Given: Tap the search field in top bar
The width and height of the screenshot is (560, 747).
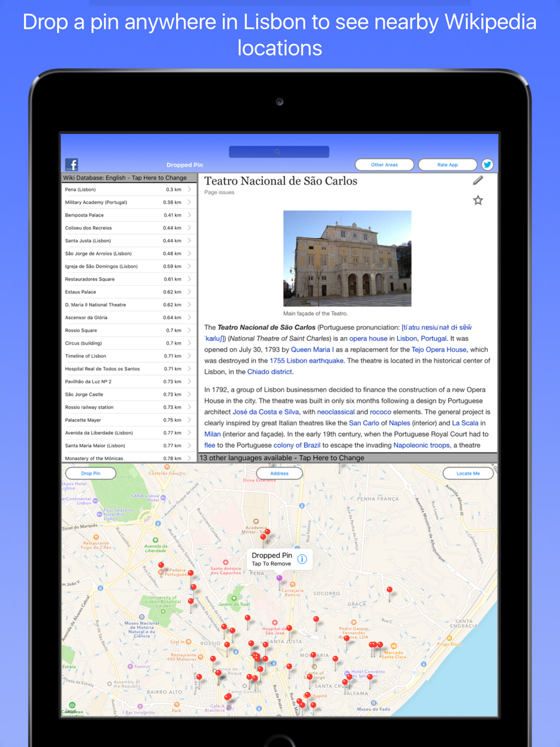Looking at the screenshot, I should click(279, 152).
